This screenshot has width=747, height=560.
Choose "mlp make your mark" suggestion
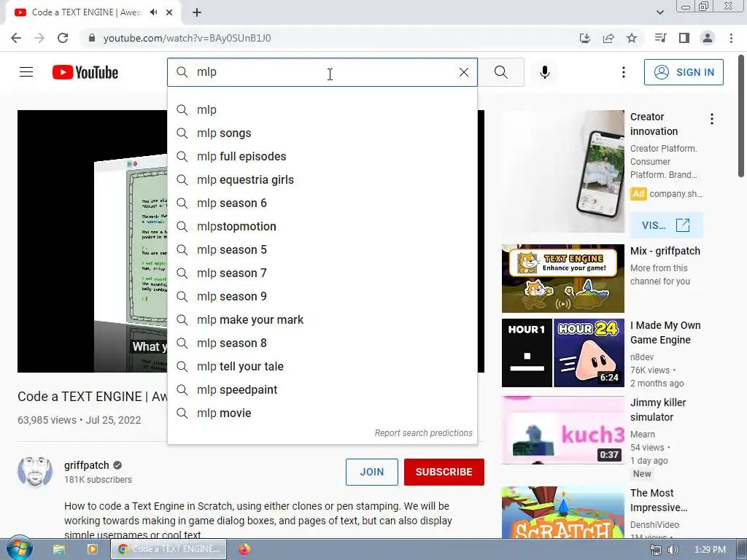322,320
